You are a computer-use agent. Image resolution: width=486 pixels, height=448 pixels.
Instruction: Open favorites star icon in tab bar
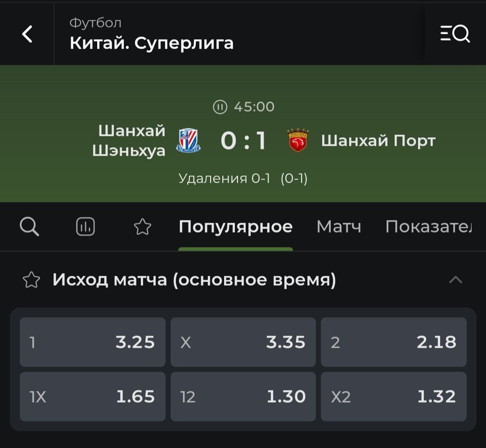[x=143, y=227]
